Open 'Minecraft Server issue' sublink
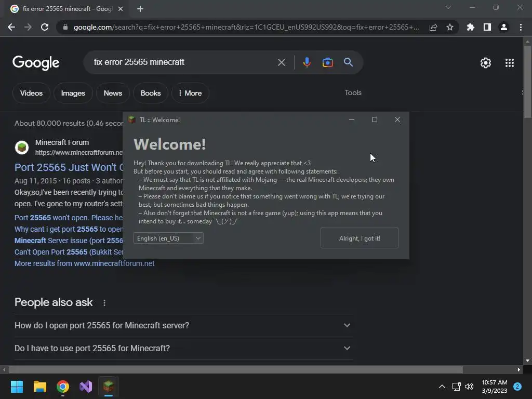 coord(69,241)
